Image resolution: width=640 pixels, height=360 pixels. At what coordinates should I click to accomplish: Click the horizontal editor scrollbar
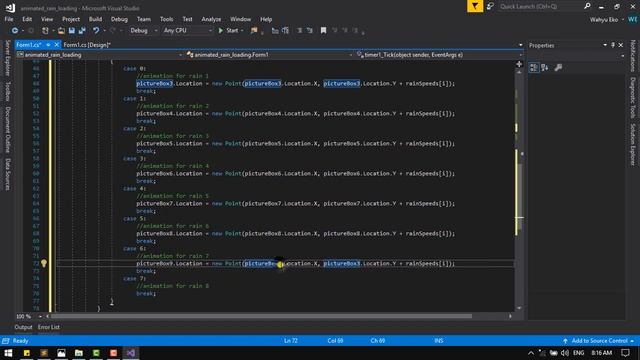(261, 316)
